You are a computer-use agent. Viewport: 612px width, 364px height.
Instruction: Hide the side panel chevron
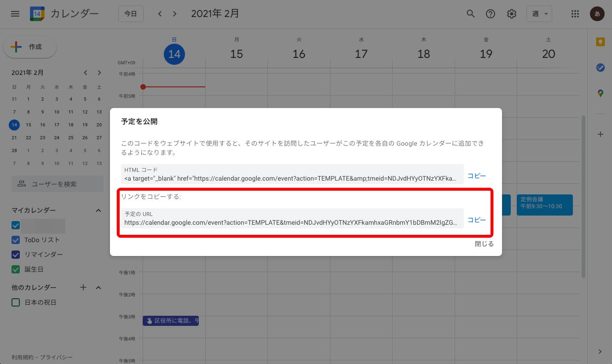(600, 352)
